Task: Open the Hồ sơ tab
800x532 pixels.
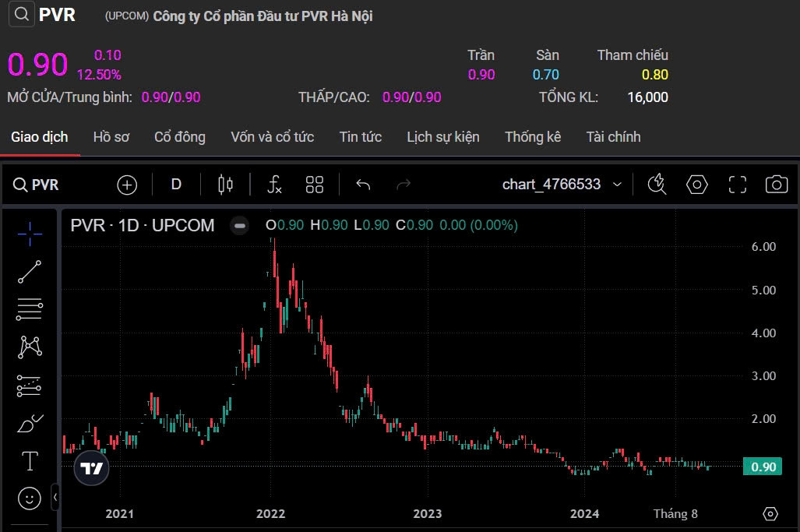Action: coord(111,136)
